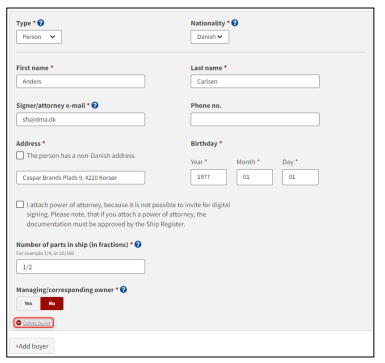385x363 pixels.
Task: Click the address field with Caspar Brands Plads
Action: 80,178
